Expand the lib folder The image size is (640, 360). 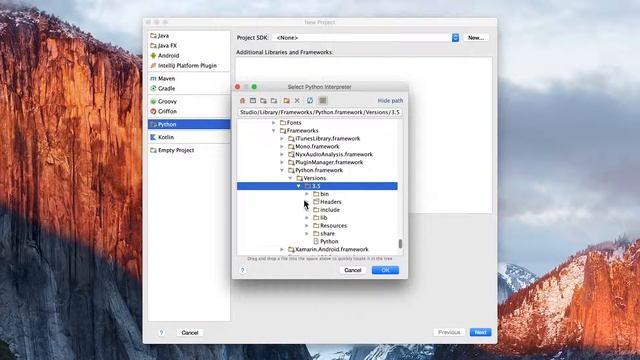307,218
